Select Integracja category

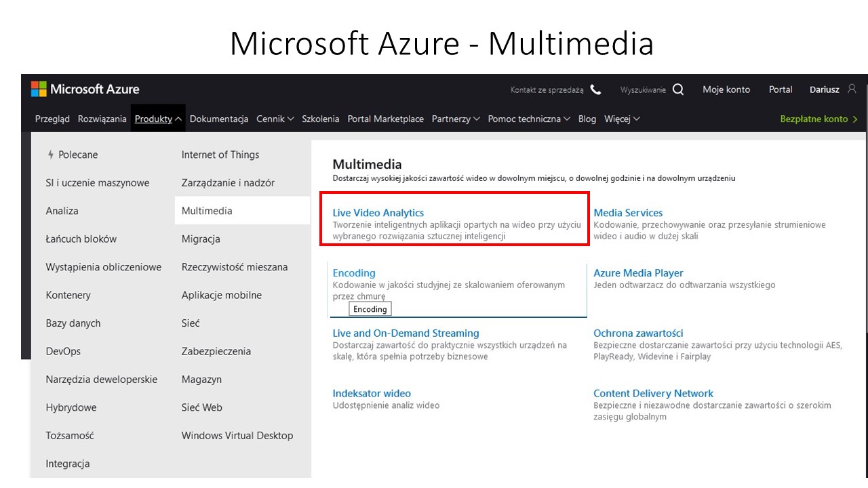(68, 464)
